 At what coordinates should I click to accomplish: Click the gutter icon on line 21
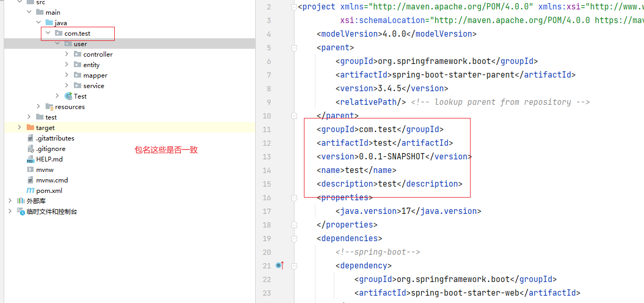click(x=279, y=265)
